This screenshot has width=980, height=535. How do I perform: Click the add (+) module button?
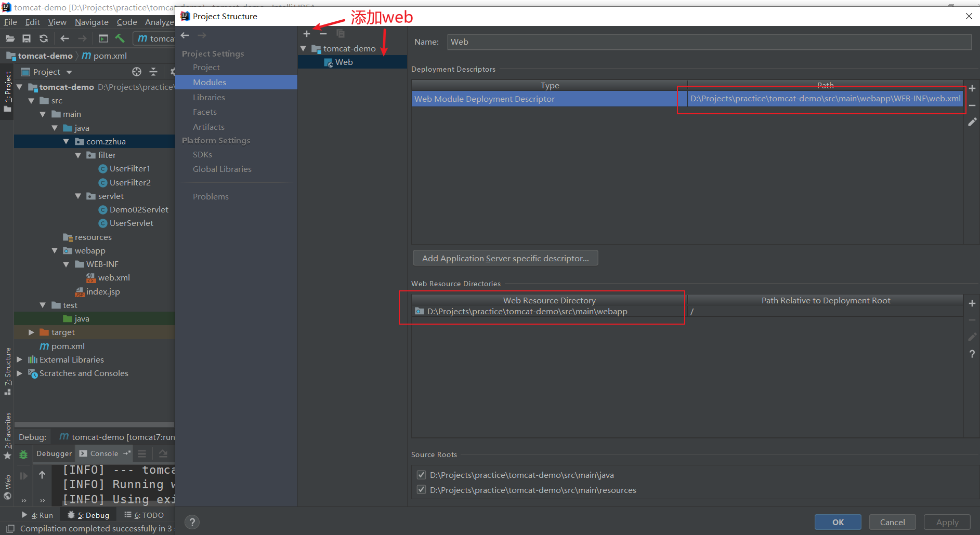click(x=307, y=34)
